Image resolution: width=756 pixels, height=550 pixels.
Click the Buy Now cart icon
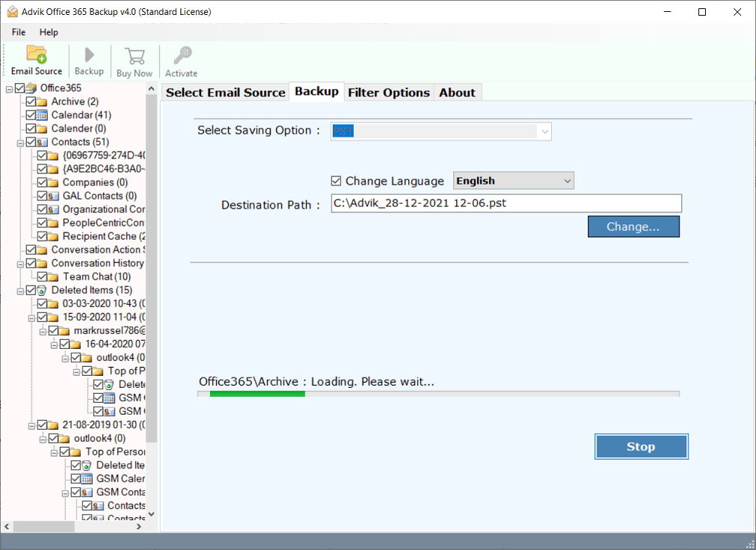135,56
